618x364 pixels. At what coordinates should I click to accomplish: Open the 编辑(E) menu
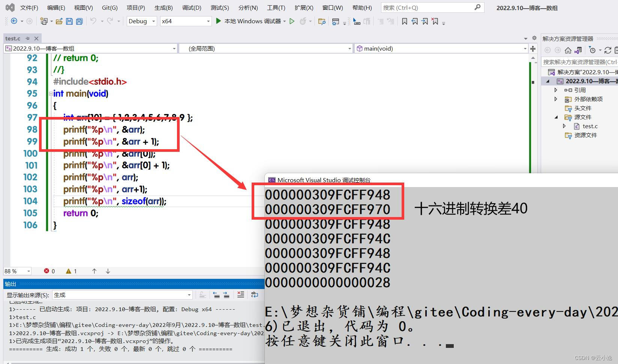coord(56,7)
